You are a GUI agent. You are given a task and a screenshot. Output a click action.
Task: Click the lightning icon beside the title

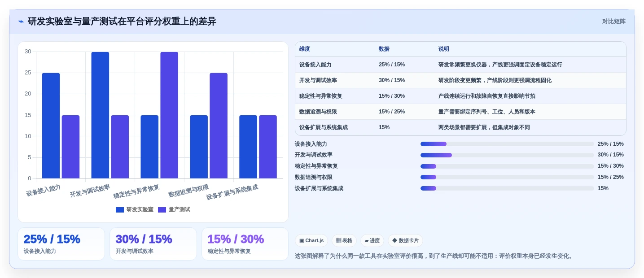21,22
